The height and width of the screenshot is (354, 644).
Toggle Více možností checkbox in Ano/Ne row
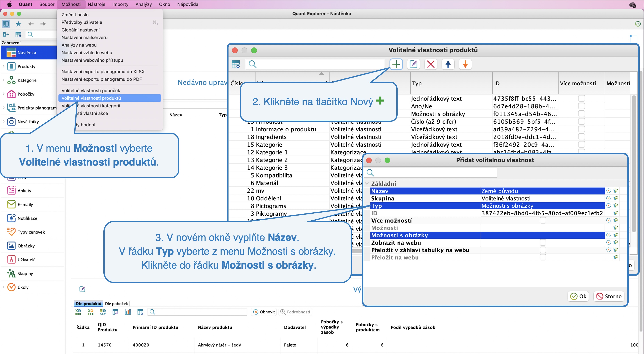581,106
